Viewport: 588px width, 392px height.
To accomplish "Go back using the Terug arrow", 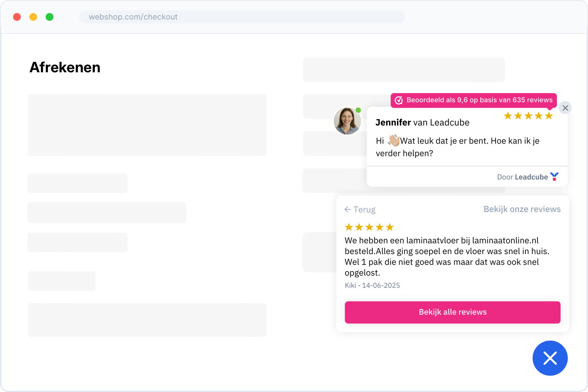I will (x=360, y=209).
